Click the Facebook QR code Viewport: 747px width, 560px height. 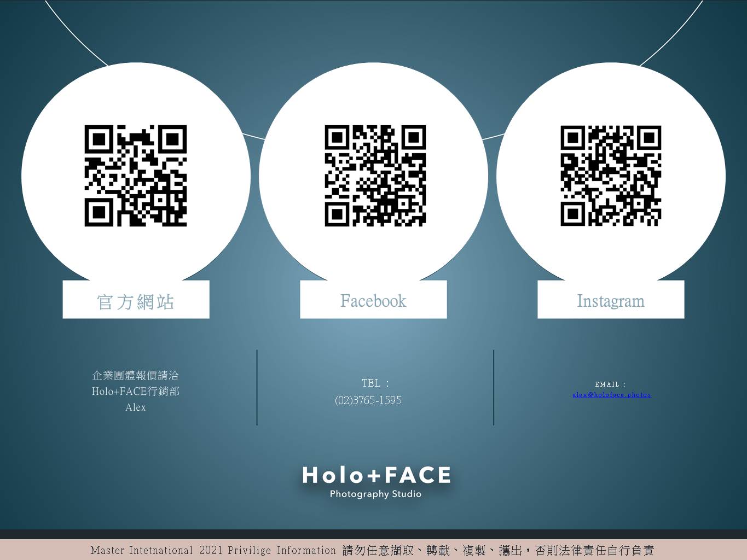click(375, 176)
